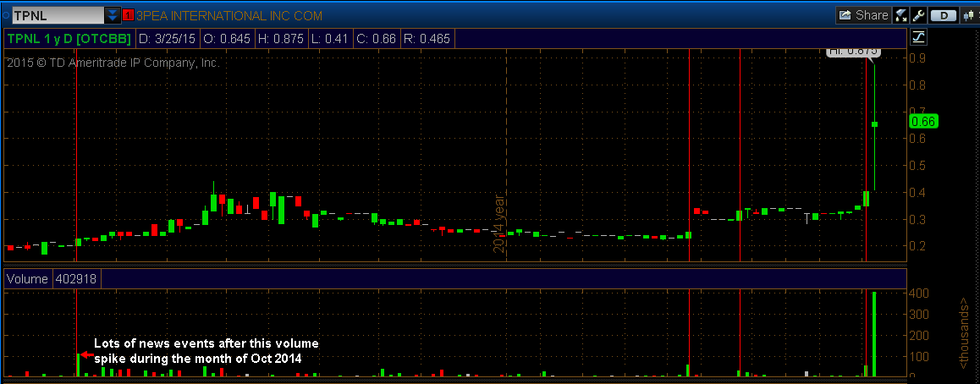
Task: Click the volume value 402918
Action: click(x=75, y=279)
